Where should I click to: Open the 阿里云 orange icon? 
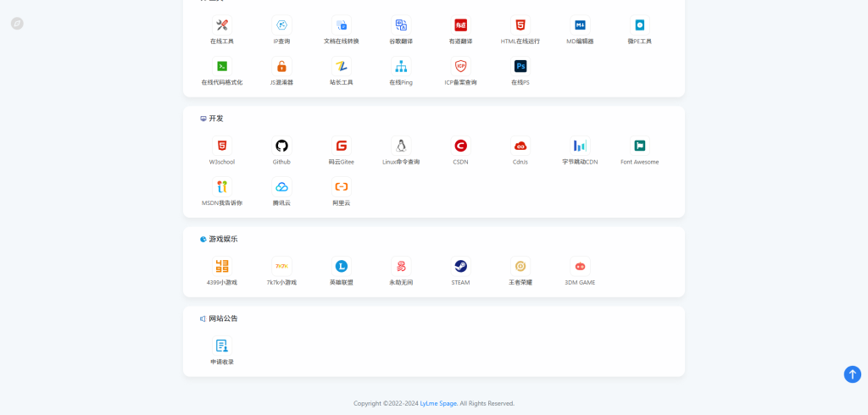[342, 186]
